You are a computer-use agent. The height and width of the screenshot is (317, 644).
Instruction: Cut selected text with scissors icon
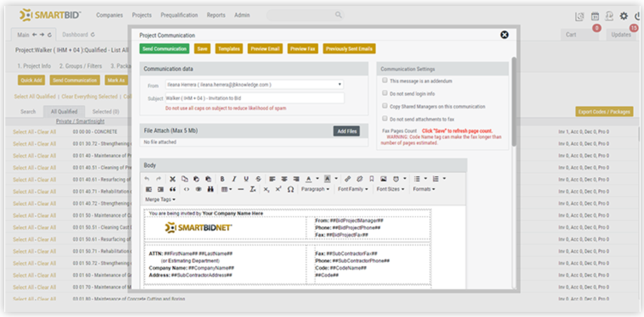pyautogui.click(x=173, y=179)
